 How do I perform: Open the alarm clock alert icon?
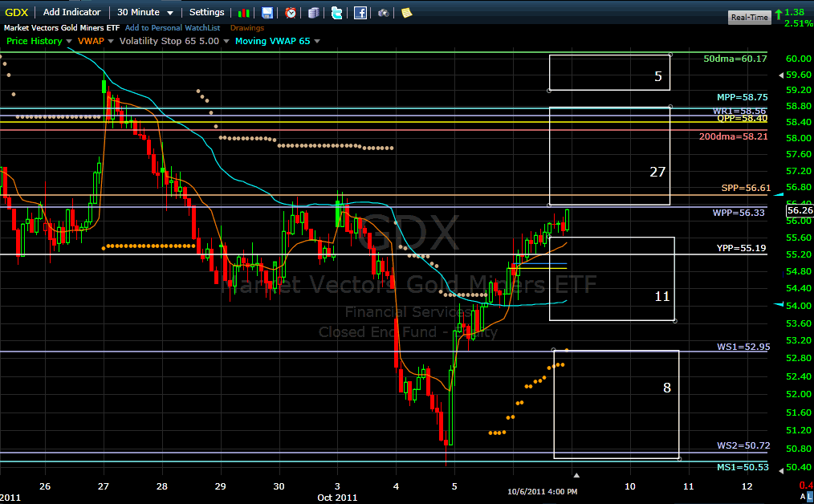291,13
